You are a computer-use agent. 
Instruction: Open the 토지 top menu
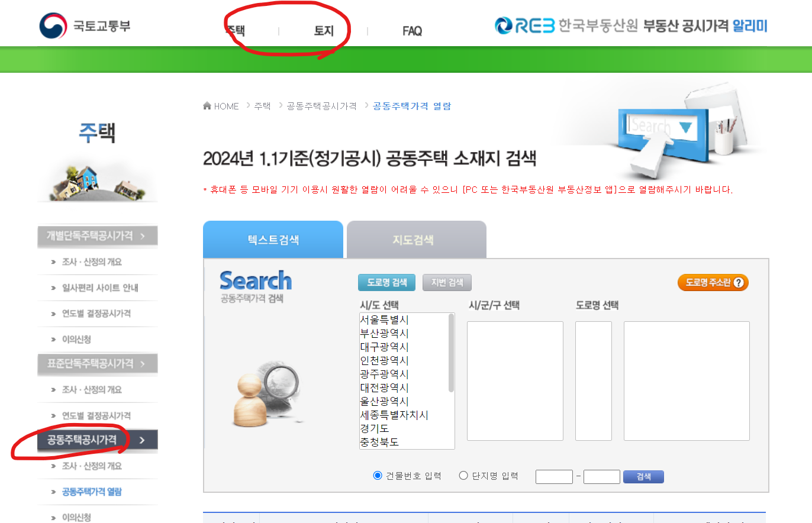(324, 31)
